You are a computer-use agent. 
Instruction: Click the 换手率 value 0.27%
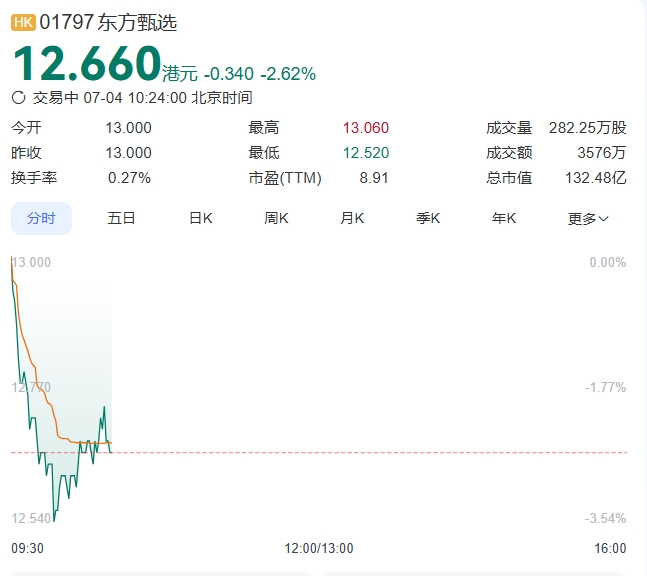[130, 178]
